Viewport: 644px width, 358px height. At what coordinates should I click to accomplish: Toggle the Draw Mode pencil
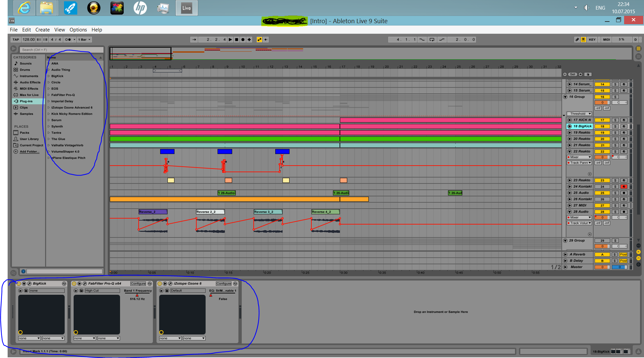coord(577,39)
